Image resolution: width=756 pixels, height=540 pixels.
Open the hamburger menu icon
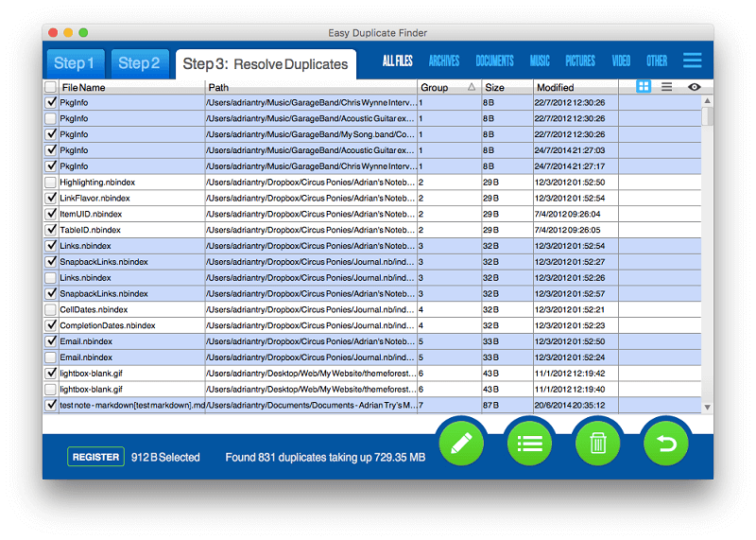pyautogui.click(x=693, y=61)
